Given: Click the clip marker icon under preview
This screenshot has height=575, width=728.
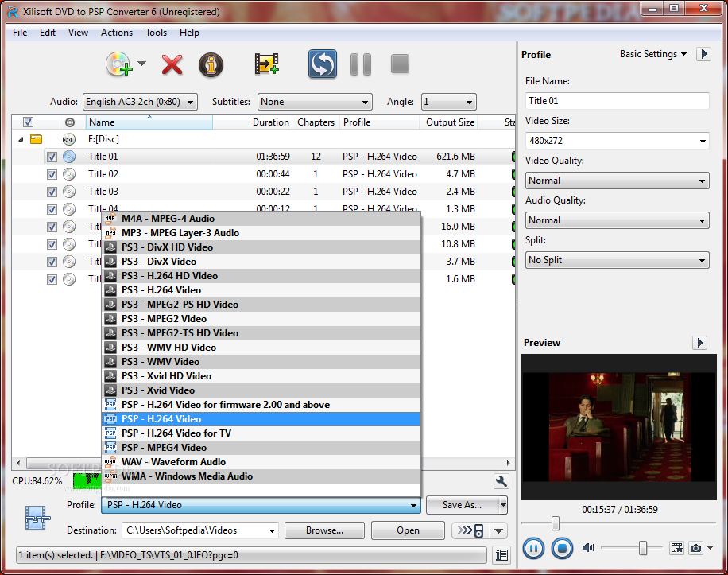Looking at the screenshot, I should [x=677, y=548].
